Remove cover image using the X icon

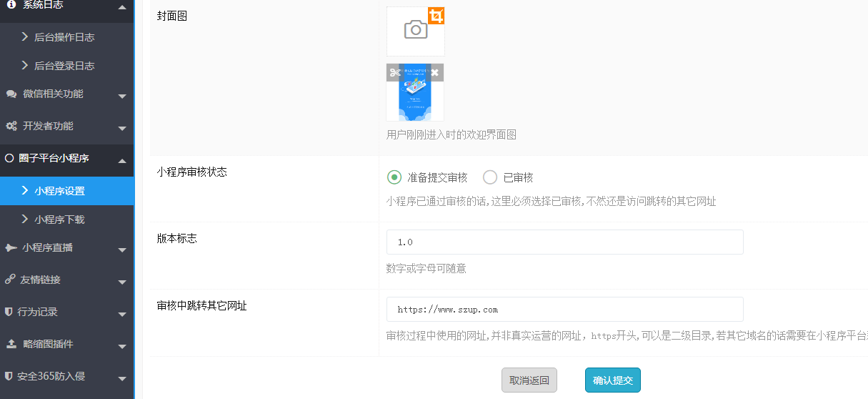434,72
